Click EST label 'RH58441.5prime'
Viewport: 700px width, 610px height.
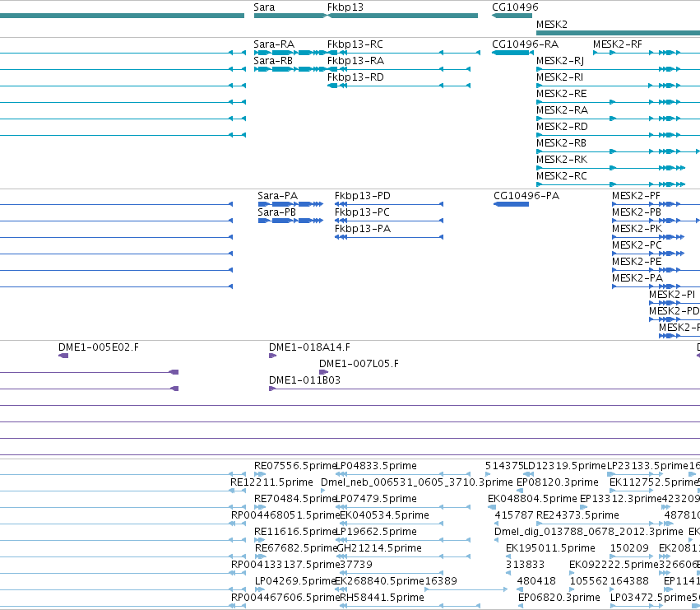tap(382, 598)
